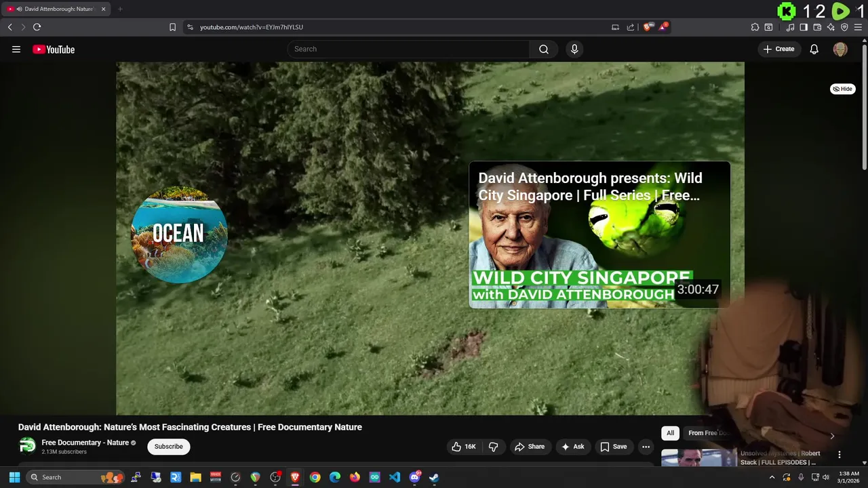Screen dimensions: 868x488
Task: Select the All filter chip
Action: tap(670, 433)
